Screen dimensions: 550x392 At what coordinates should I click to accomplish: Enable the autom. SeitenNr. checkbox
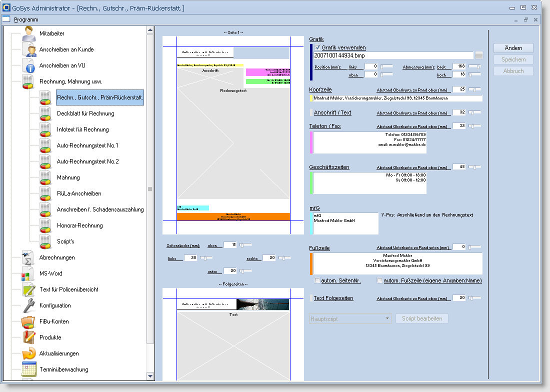pos(317,280)
